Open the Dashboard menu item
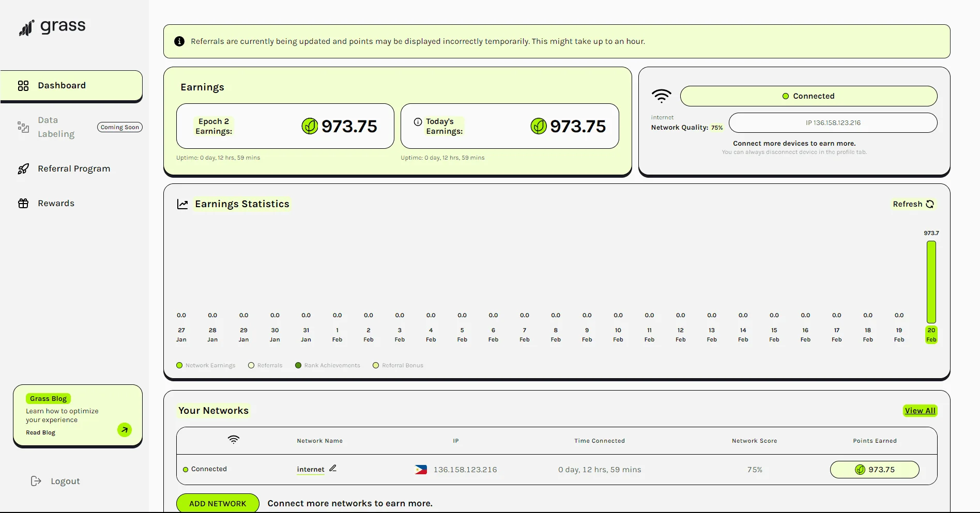 [x=71, y=85]
